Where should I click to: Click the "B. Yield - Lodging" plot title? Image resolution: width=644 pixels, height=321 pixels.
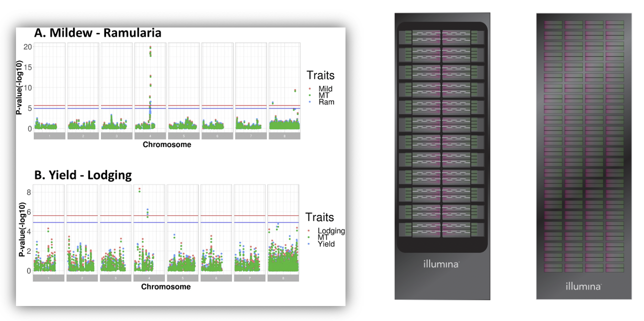tap(82, 175)
